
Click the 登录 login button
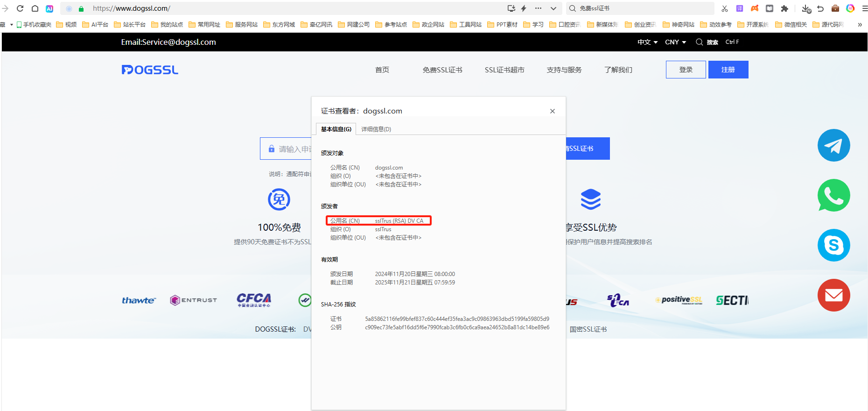pos(686,70)
